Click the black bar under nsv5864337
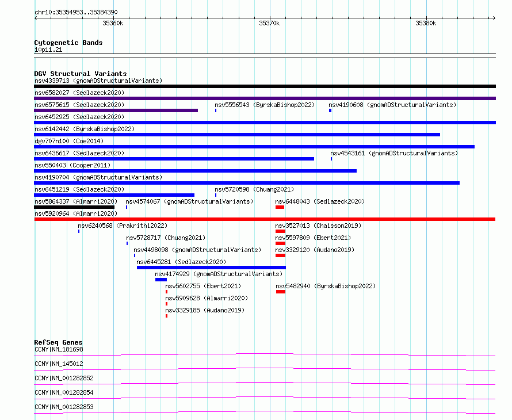 [x=74, y=207]
